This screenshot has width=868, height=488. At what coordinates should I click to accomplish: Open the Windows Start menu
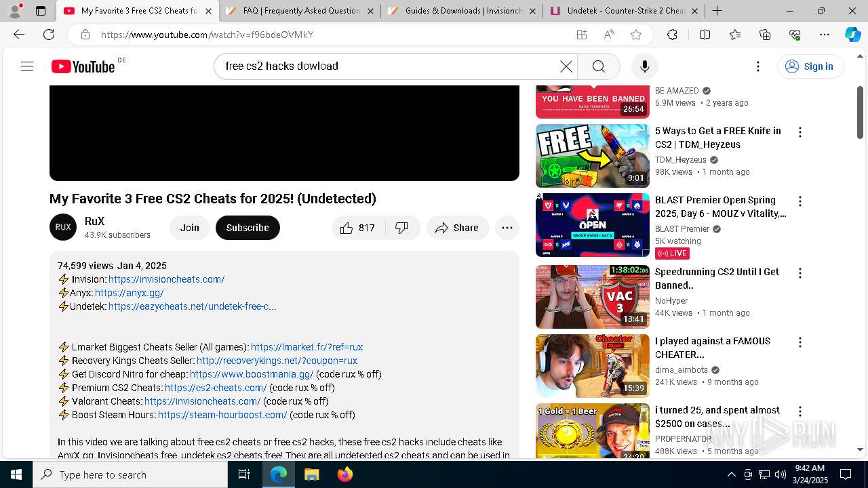point(16,474)
